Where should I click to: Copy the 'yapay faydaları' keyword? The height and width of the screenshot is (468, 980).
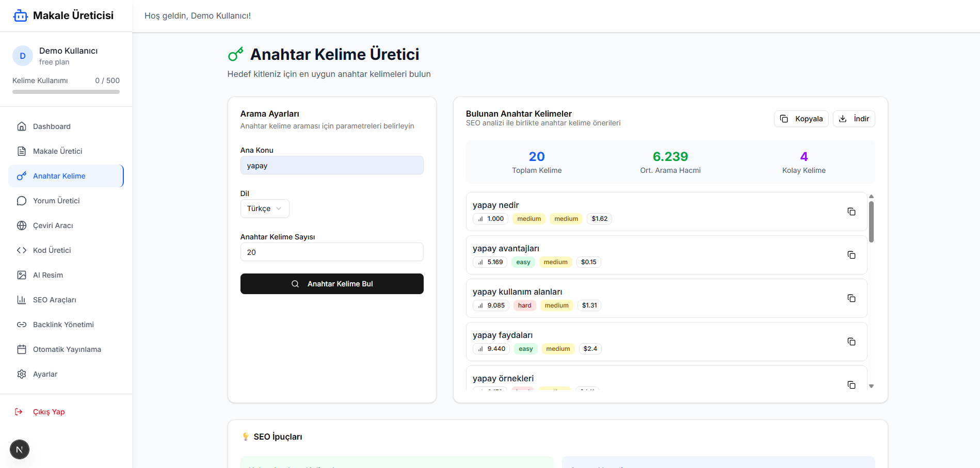pyautogui.click(x=852, y=342)
